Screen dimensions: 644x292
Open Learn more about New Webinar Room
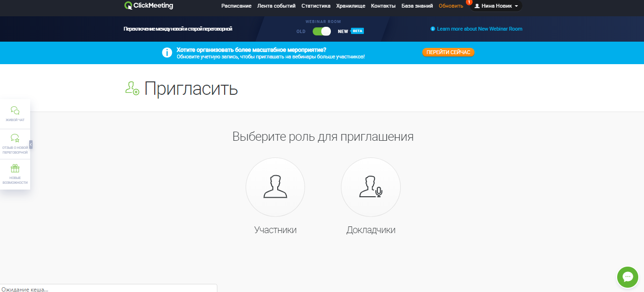coord(479,29)
